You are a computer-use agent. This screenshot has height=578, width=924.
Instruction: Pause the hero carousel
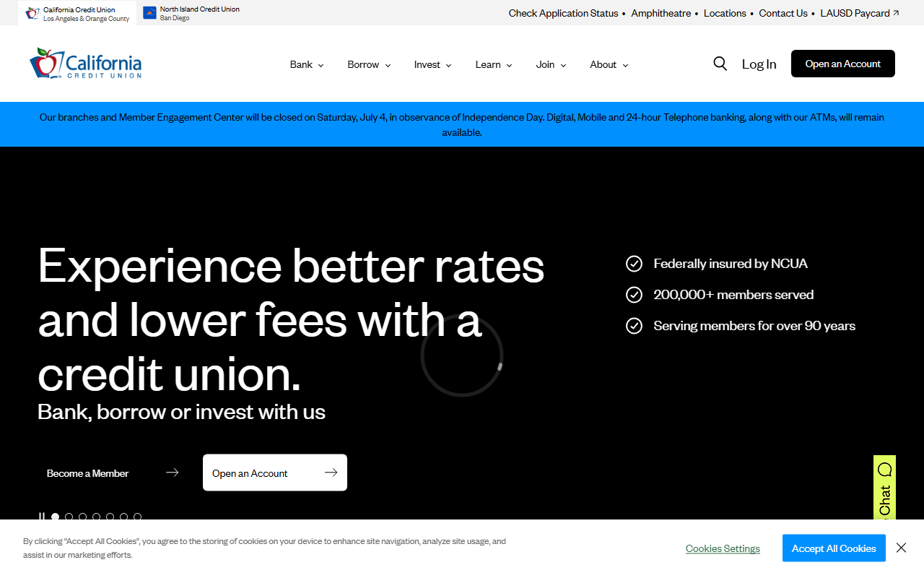pos(42,517)
